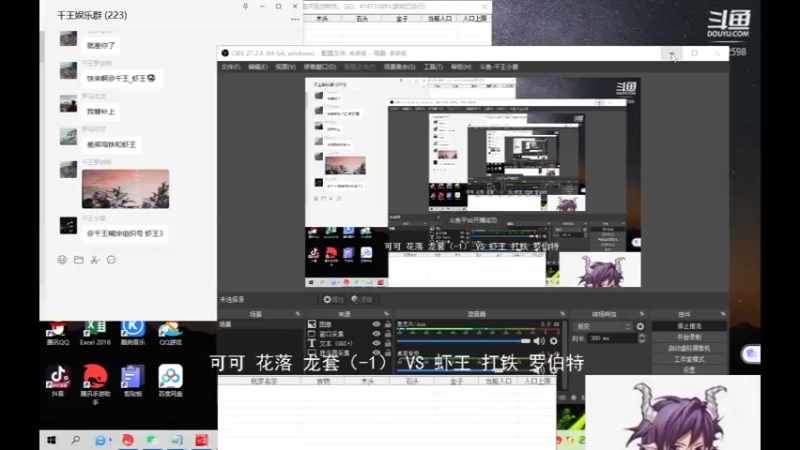The height and width of the screenshot is (450, 800).
Task: Pop out the 混音器 dock panel
Action: click(x=563, y=314)
